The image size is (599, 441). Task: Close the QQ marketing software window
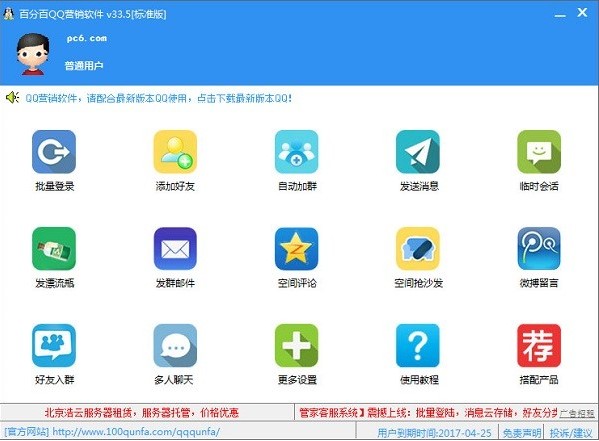(582, 13)
